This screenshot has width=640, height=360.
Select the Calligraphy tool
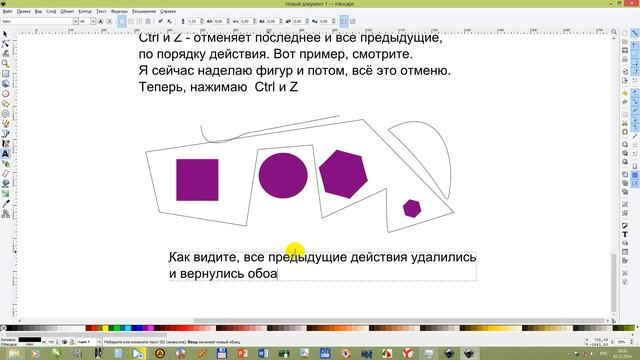point(5,144)
